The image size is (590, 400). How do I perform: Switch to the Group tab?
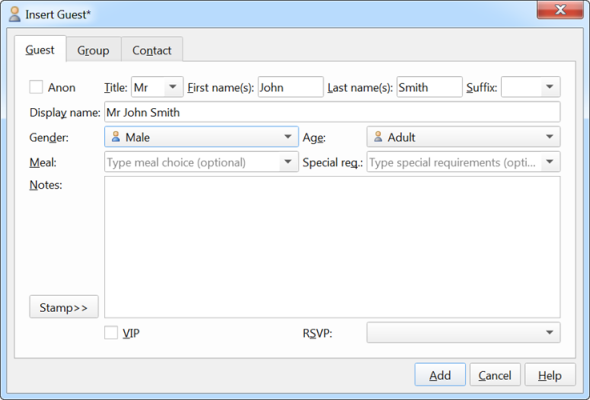click(93, 50)
